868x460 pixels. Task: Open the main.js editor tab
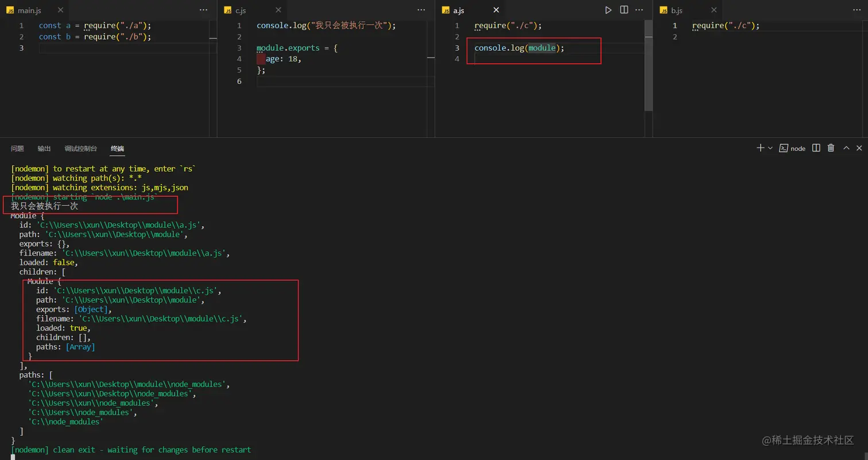tap(29, 10)
